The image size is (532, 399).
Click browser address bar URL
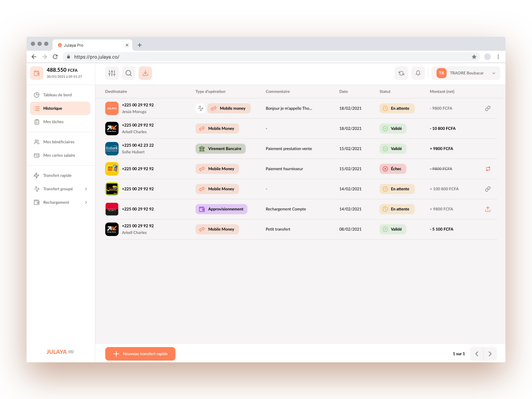(97, 57)
